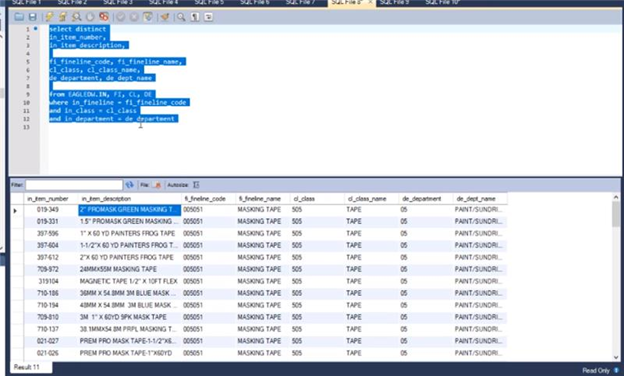Select cell MAGNETIC TAPE 1/2" X 10FT FLEX
The width and height of the screenshot is (624, 376).
pyautogui.click(x=129, y=281)
